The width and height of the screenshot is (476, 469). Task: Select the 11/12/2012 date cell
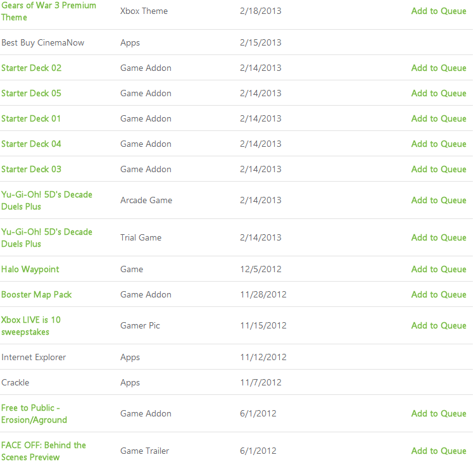click(x=263, y=357)
